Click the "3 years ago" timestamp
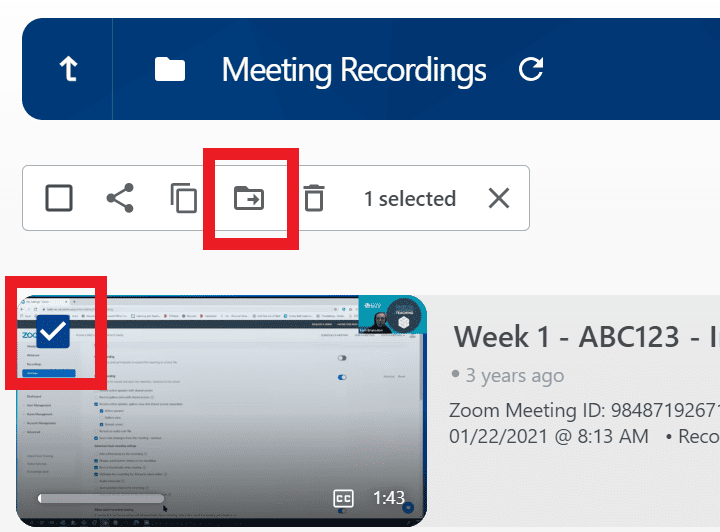 [x=513, y=376]
